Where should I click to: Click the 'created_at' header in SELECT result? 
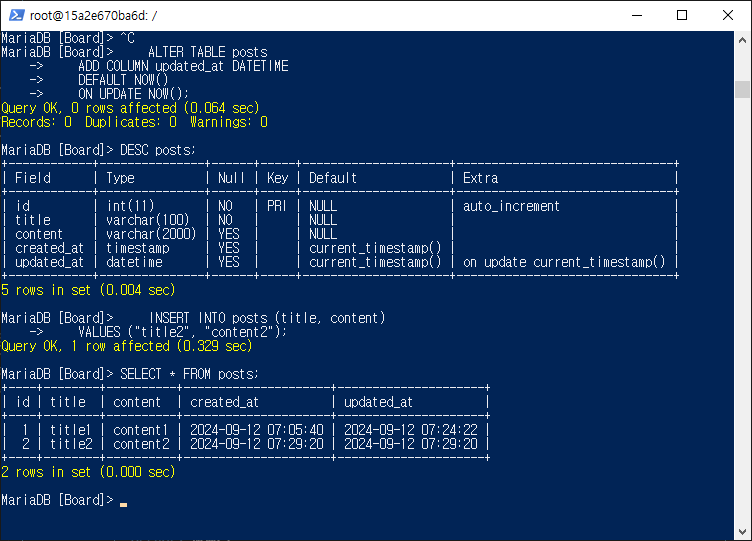[x=224, y=402]
